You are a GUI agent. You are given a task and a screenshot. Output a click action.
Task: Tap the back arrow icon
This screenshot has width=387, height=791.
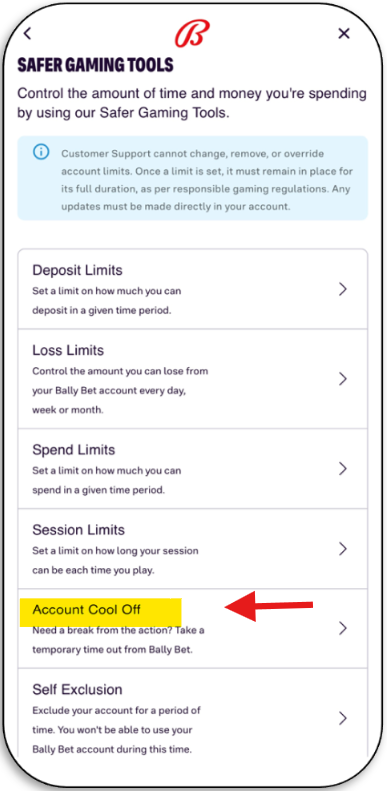28,34
